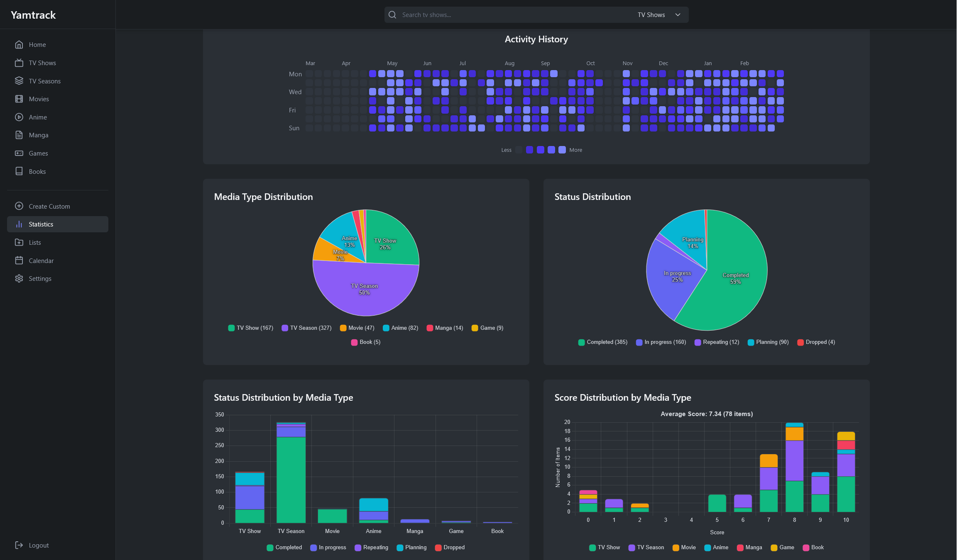Click the Calendar icon in sidebar
The width and height of the screenshot is (957, 560).
click(19, 261)
